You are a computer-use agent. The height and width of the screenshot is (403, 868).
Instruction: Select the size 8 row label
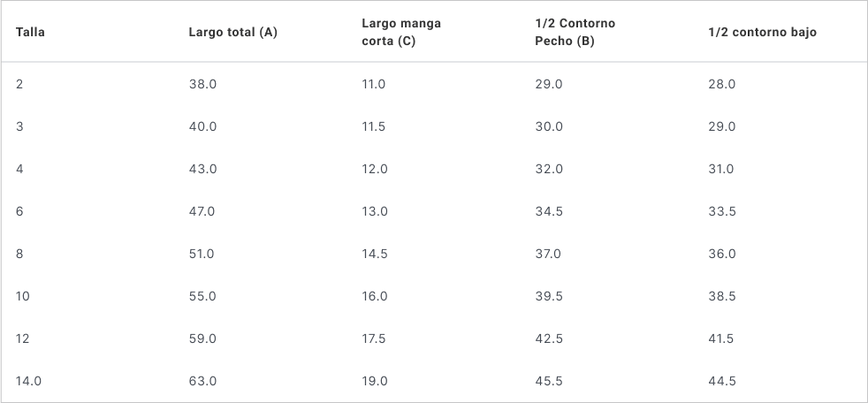(19, 254)
